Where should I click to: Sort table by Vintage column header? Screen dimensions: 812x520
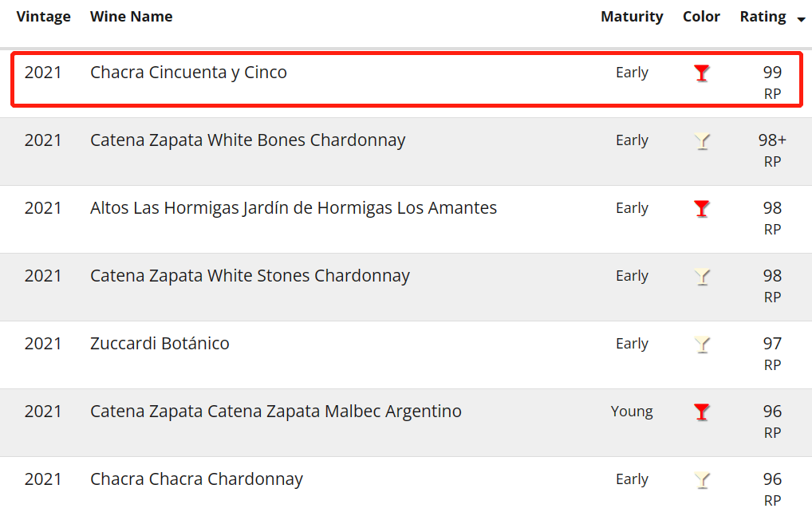tap(43, 17)
